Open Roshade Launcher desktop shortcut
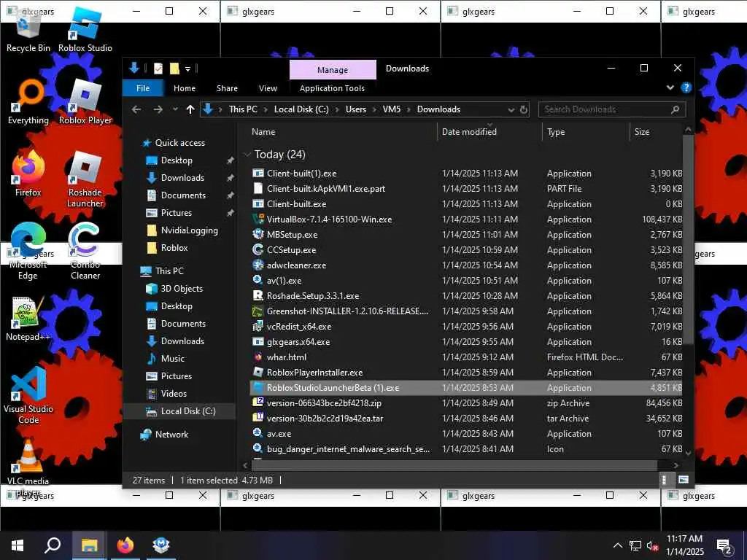The height and width of the screenshot is (560, 747). (x=85, y=179)
